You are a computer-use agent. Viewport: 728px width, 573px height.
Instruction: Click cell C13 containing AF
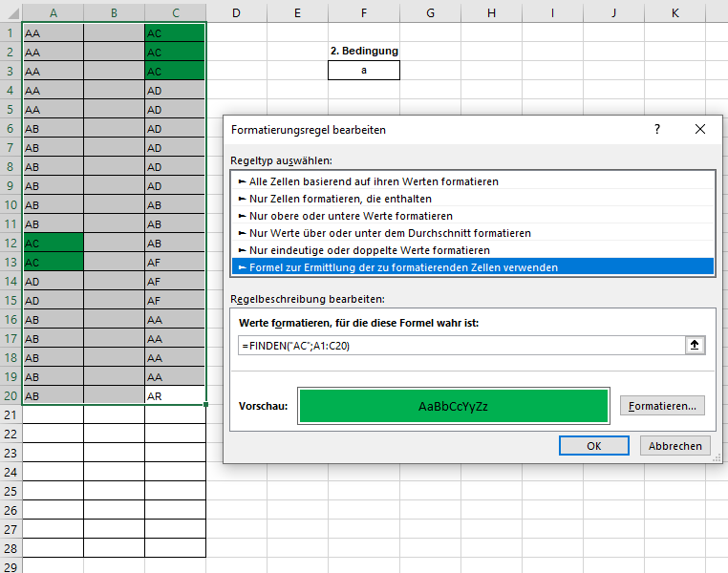coord(175,262)
